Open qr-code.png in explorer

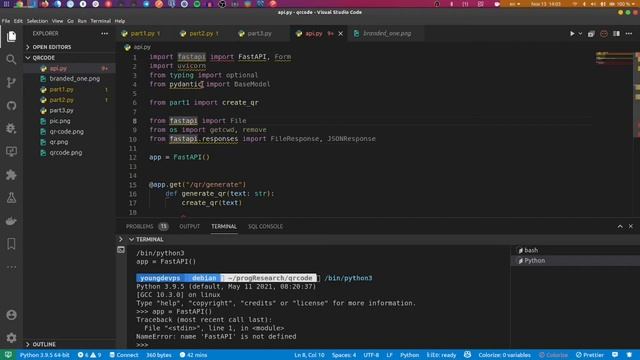69,132
